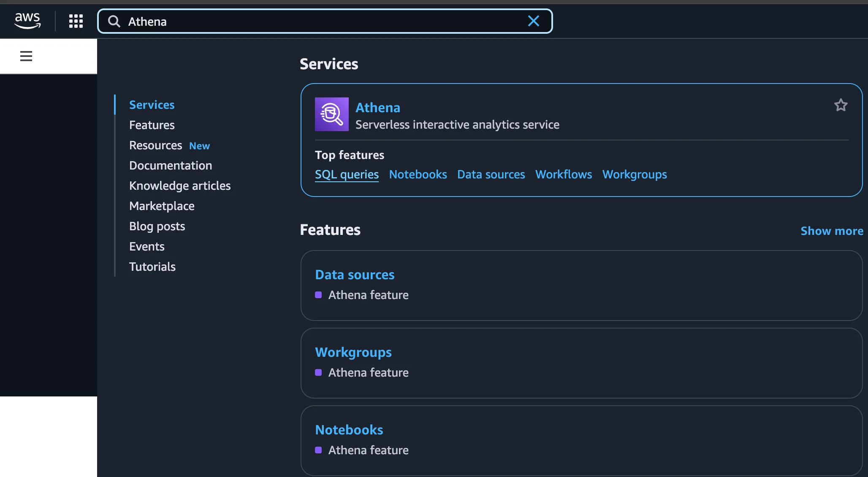Image resolution: width=868 pixels, height=477 pixels.
Task: Select Documentation category in sidebar
Action: tap(171, 166)
